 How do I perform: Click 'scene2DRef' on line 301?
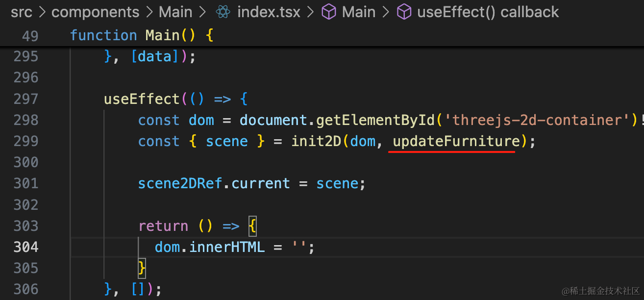180,183
